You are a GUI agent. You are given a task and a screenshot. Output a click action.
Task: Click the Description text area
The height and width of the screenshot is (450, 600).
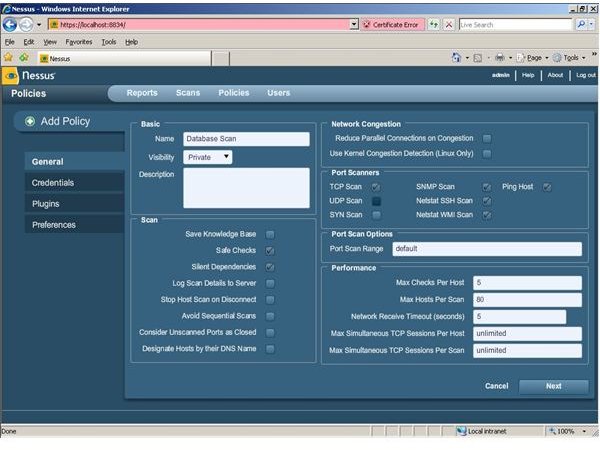246,188
